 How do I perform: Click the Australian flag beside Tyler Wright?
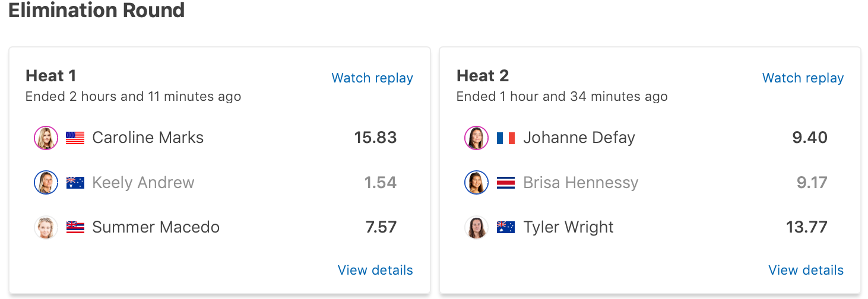pos(505,227)
